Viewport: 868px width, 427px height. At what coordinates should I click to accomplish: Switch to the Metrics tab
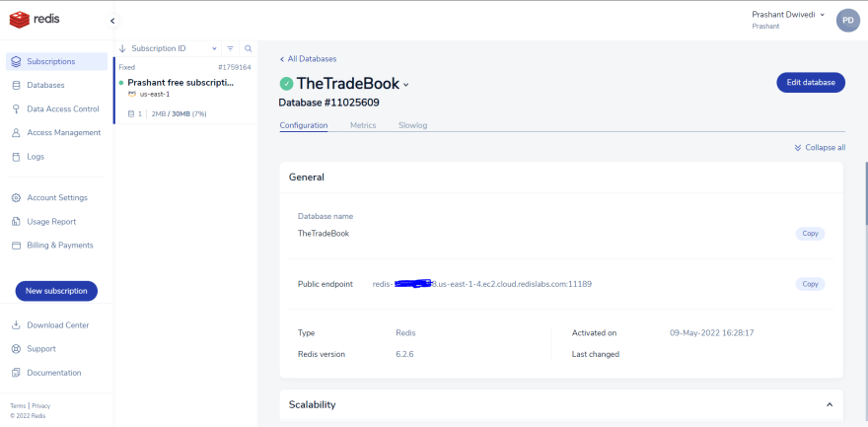363,125
